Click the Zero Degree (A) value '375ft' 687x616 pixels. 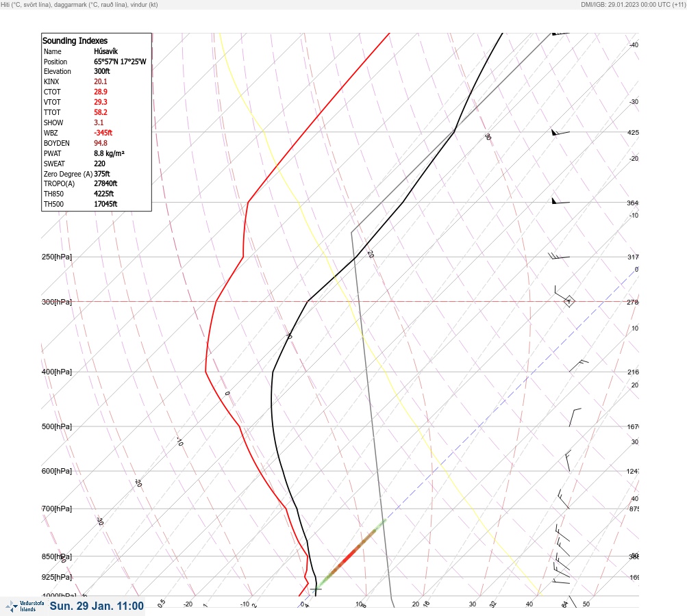[101, 174]
